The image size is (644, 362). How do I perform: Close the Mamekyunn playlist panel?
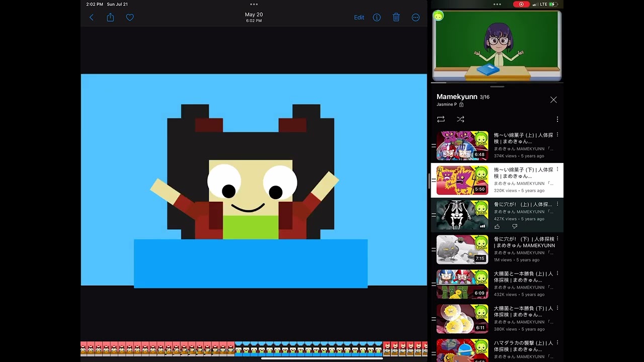pos(553,100)
